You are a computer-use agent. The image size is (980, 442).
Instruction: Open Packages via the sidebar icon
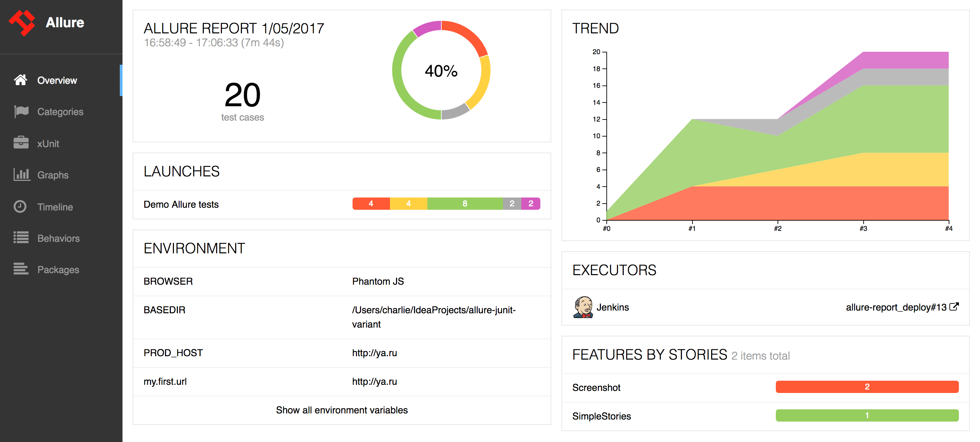pos(20,269)
